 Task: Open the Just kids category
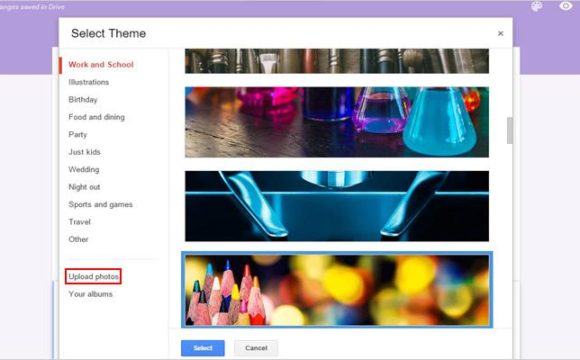click(84, 152)
